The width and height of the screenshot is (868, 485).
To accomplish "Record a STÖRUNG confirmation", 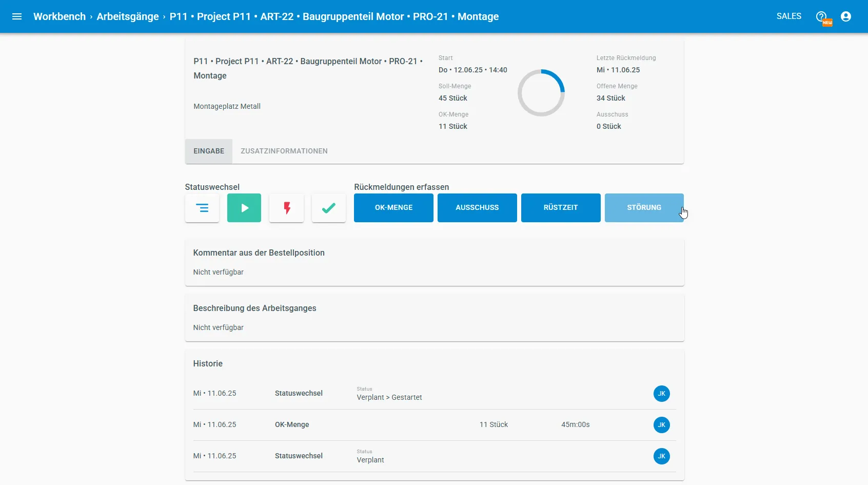I will tap(644, 208).
